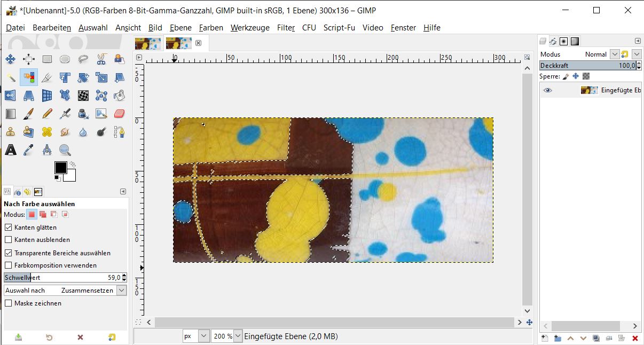The width and height of the screenshot is (644, 345).
Task: Select the Alignment tool
Action: pos(28,59)
